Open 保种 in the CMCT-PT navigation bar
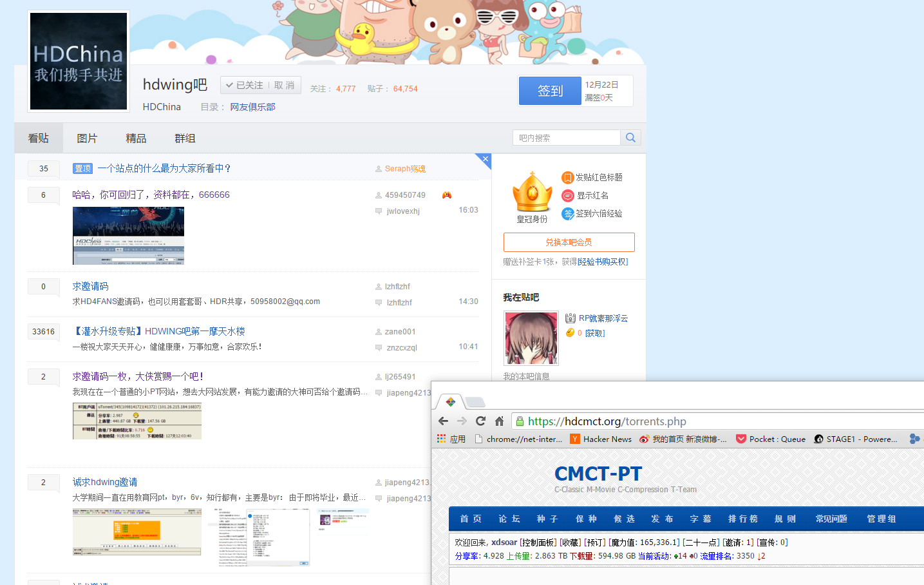 pyautogui.click(x=586, y=519)
